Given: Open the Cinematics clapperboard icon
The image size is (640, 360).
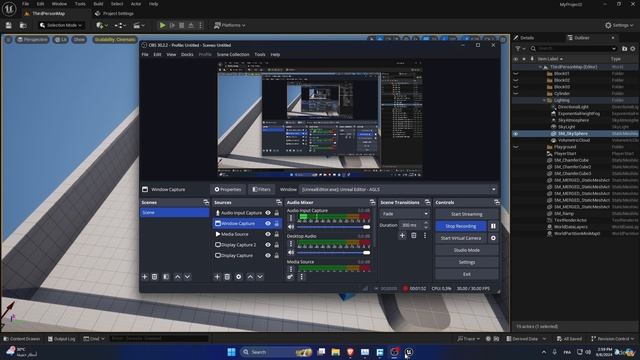Looking at the screenshot, I should (x=139, y=25).
